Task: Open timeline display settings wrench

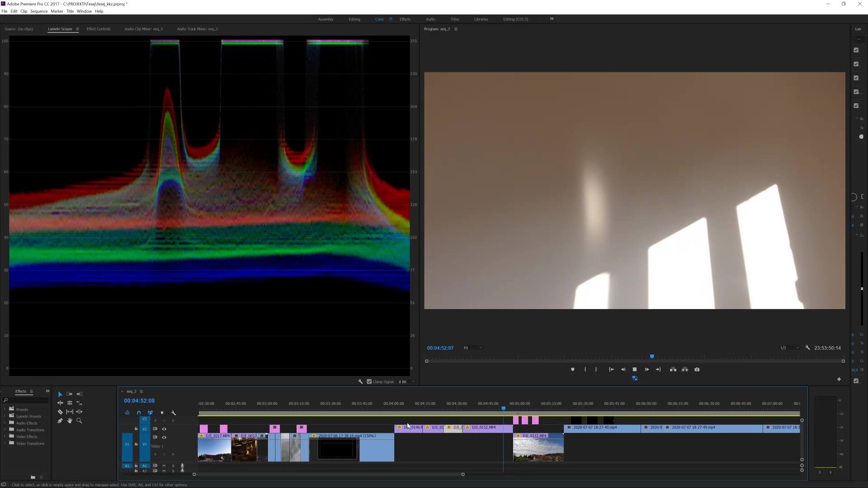Action: point(173,413)
